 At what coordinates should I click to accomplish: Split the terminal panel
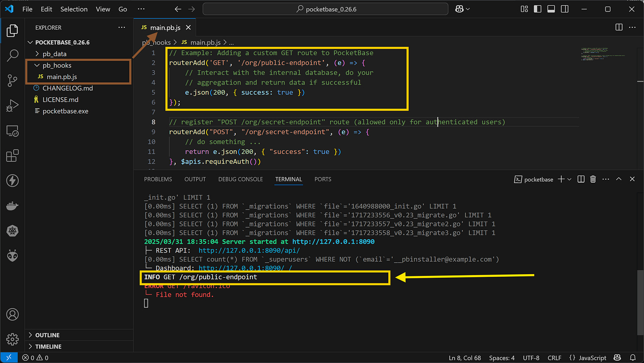point(581,179)
